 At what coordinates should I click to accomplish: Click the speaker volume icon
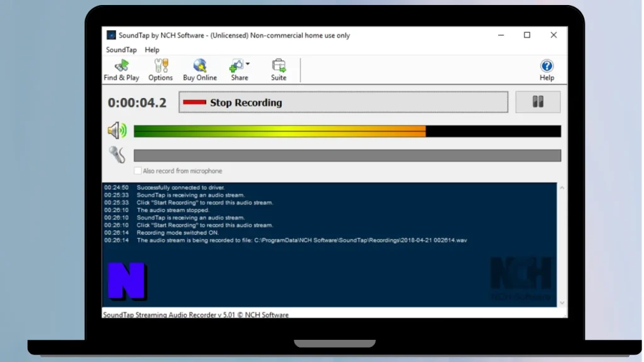pyautogui.click(x=117, y=131)
